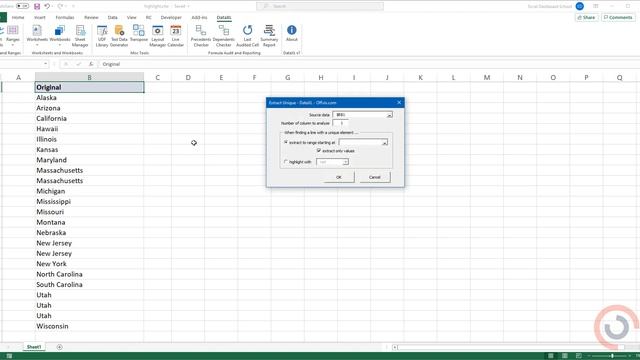The height and width of the screenshot is (360, 640).
Task: Open the Home ribbon tab
Action: (x=18, y=18)
